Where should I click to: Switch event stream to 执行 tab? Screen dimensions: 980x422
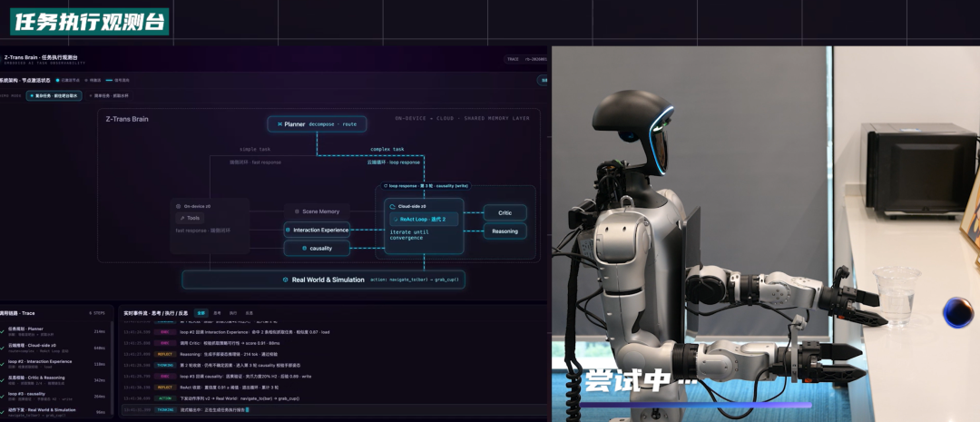coord(233,312)
